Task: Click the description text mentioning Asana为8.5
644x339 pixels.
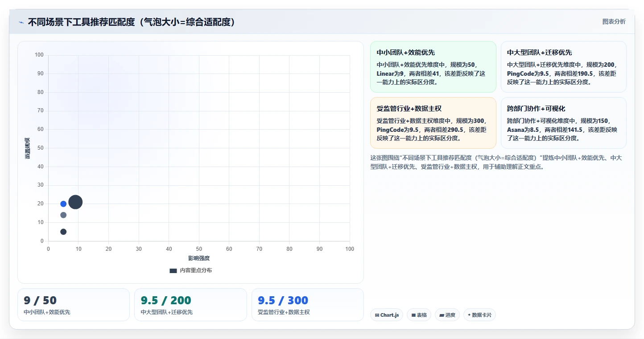Action: 562,129
